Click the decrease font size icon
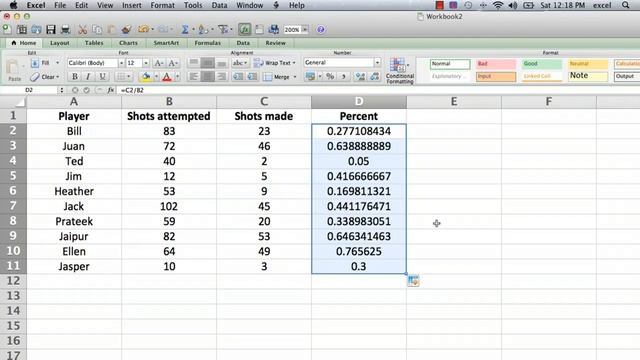640x360 pixels. pyautogui.click(x=173, y=63)
